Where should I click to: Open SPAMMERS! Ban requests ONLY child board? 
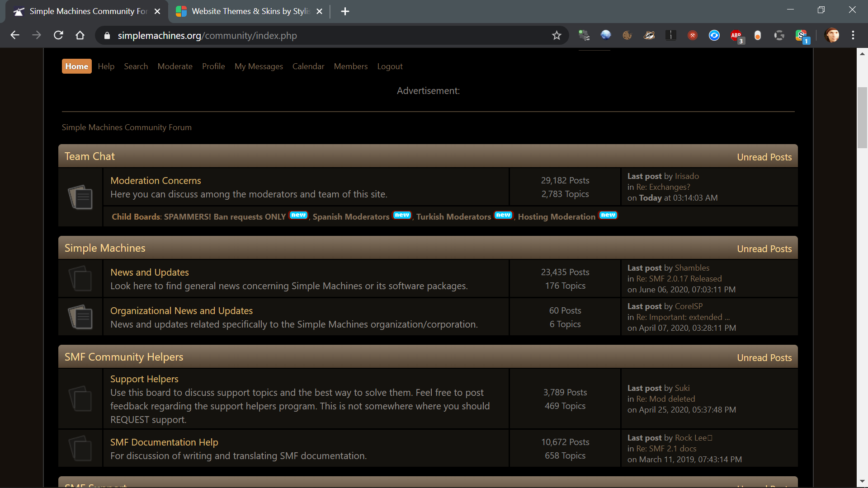point(225,217)
